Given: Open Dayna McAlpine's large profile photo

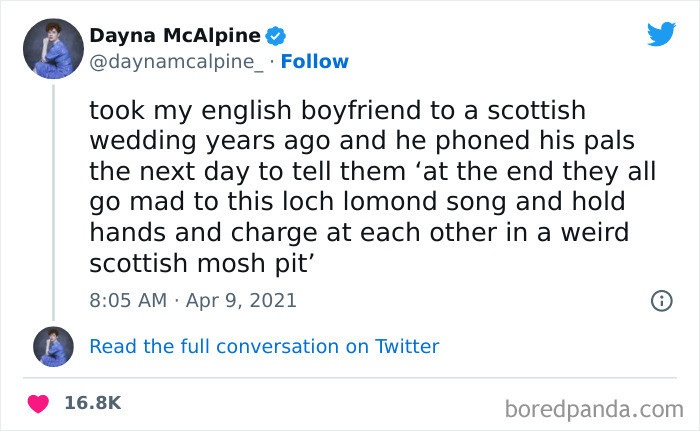Looking at the screenshot, I should [53, 49].
